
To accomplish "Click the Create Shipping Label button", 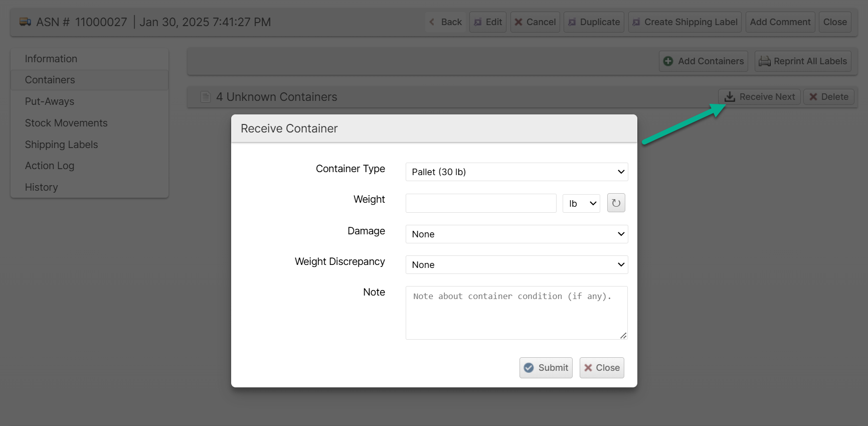I will click(684, 22).
